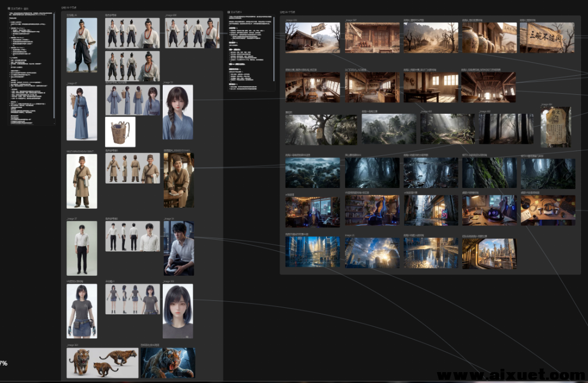Select the blue skyscraper street image
Screen dimensions: 588x383
coord(313,252)
